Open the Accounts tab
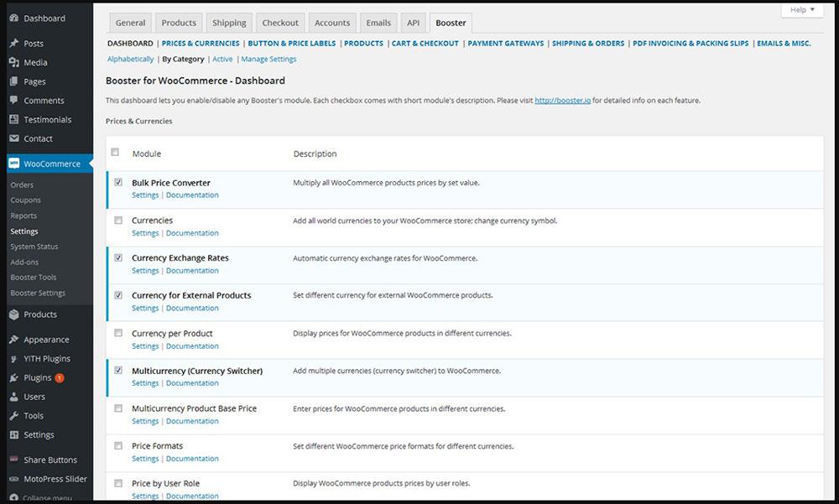 [x=332, y=23]
